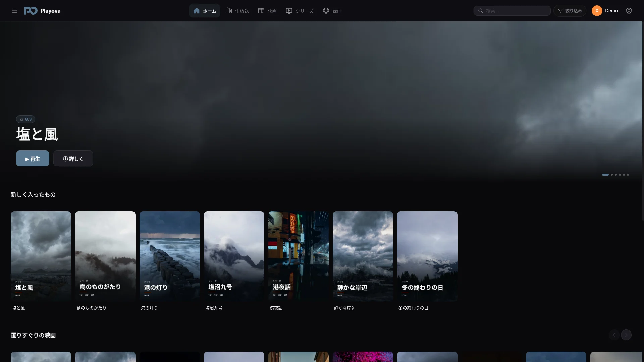Image resolution: width=644 pixels, height=362 pixels.
Task: Open the 静かな岸辺 poster
Action: [x=363, y=256]
